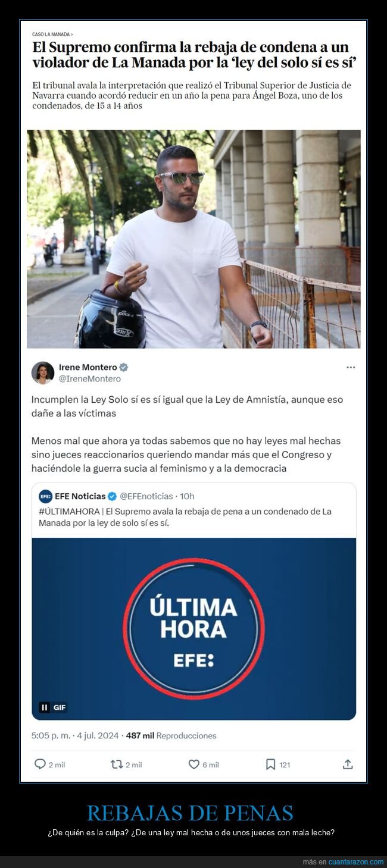Open the cuantarazon.com link
Image resolution: width=387 pixels, height=868 pixels.
[356, 862]
